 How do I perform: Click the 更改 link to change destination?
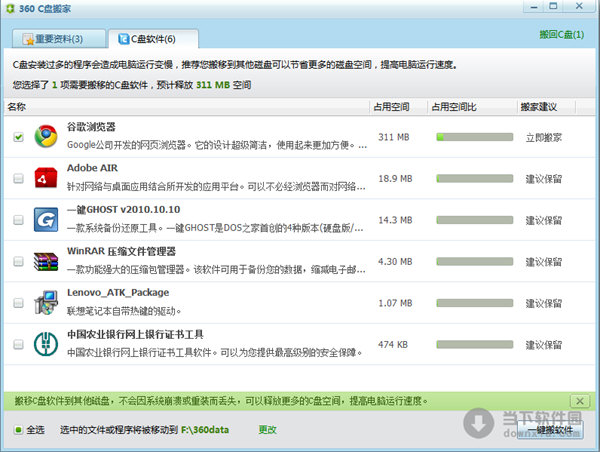(267, 430)
